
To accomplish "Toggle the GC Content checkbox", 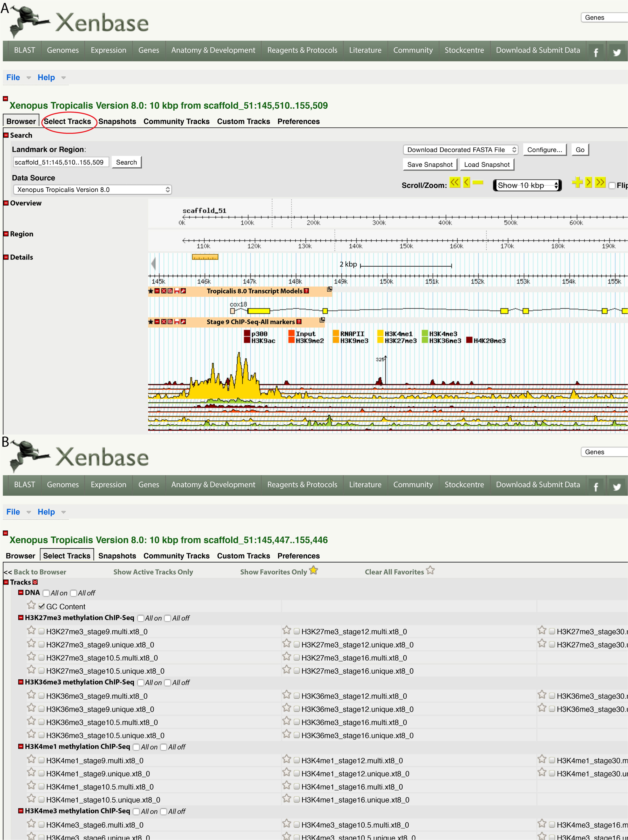I will click(41, 606).
